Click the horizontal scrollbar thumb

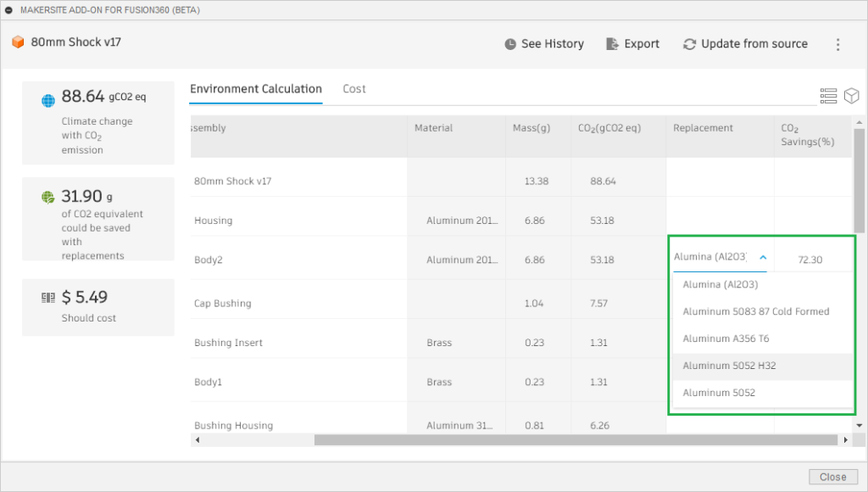click(576, 440)
